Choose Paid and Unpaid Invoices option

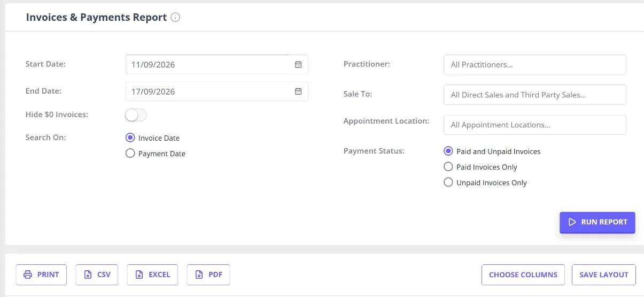pos(448,151)
